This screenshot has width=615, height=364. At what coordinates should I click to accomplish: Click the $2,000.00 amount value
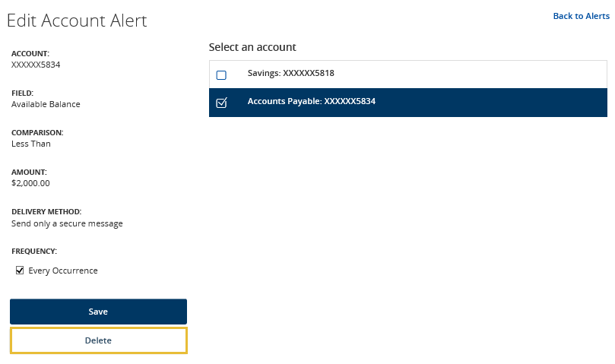(30, 183)
